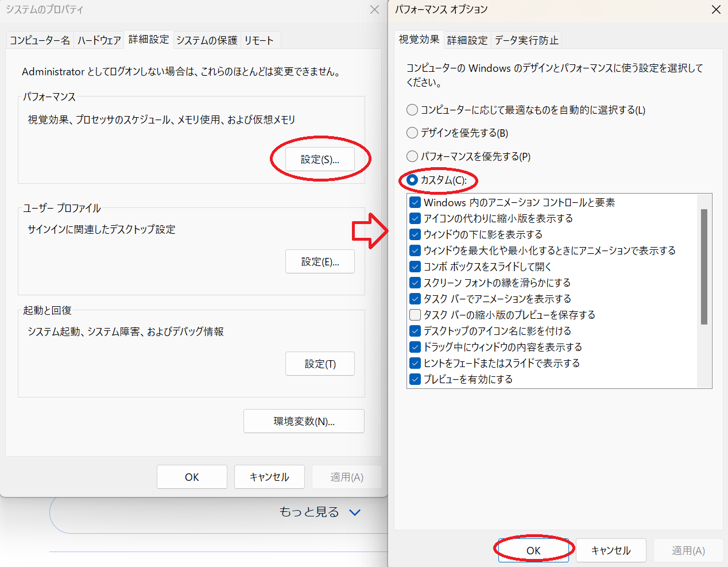Toggle アイコンの代わりに縮小版を表示する checkbox
Image resolution: width=728 pixels, height=567 pixels.
tap(415, 218)
